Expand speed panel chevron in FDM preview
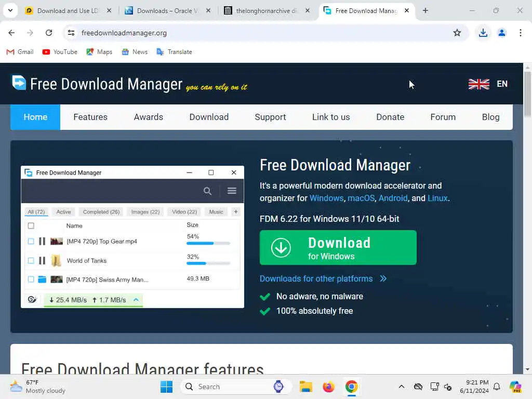Viewport: 532px width, 399px height. coord(136,300)
